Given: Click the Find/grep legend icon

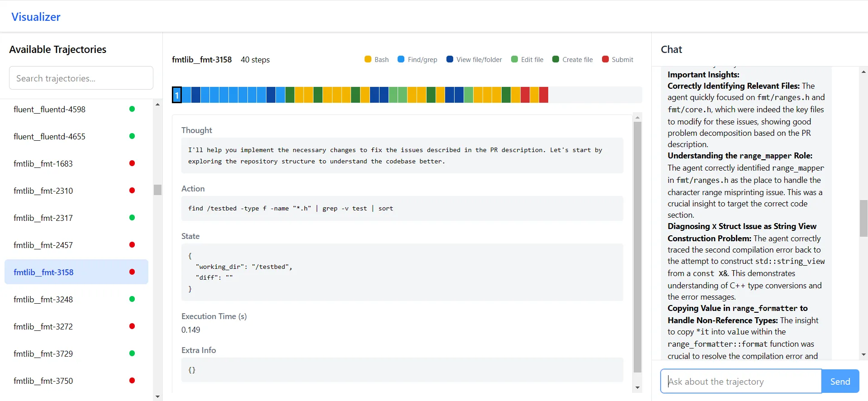Looking at the screenshot, I should pyautogui.click(x=401, y=59).
